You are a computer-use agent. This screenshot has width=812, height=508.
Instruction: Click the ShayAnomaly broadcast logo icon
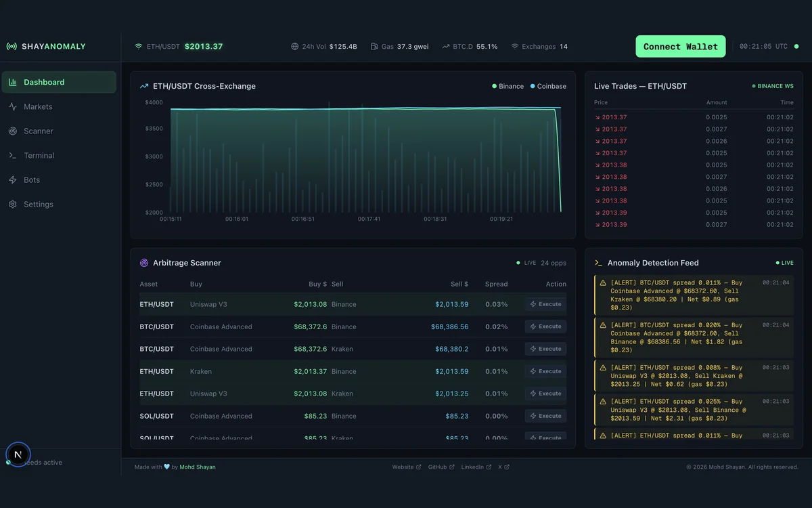(x=12, y=47)
